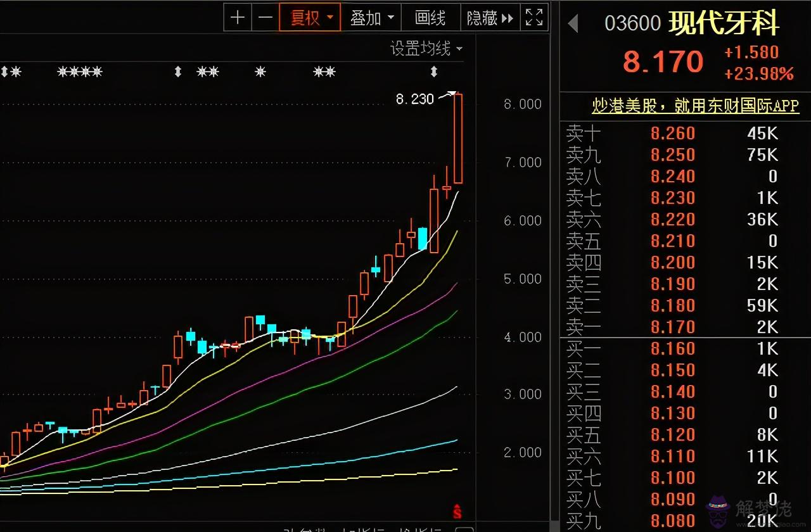This screenshot has width=811, height=532.
Task: Open the 复权 dropdown
Action: coord(310,18)
